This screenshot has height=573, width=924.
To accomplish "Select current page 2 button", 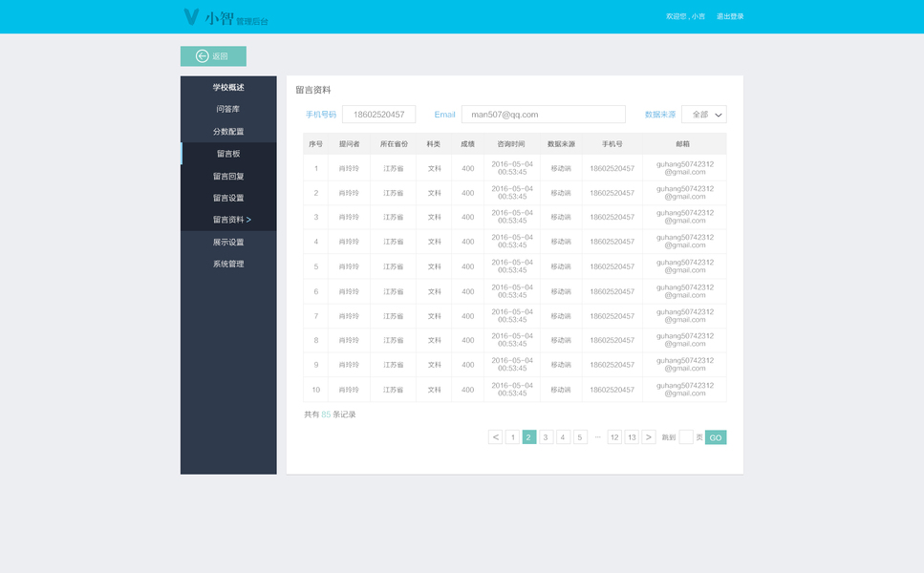I will click(x=529, y=437).
